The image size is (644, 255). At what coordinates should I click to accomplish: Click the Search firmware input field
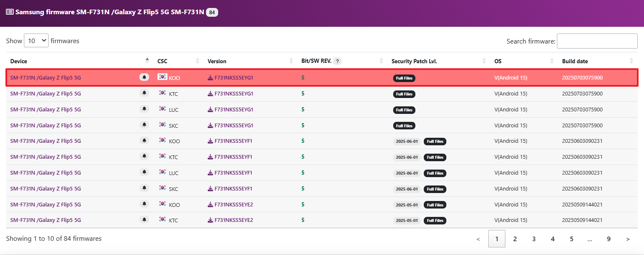pyautogui.click(x=597, y=41)
